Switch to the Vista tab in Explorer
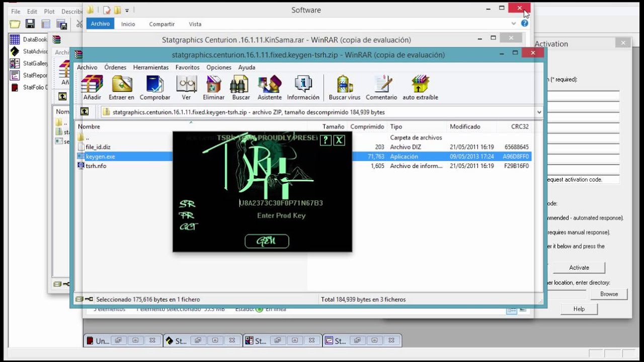644x362 pixels. click(x=195, y=24)
